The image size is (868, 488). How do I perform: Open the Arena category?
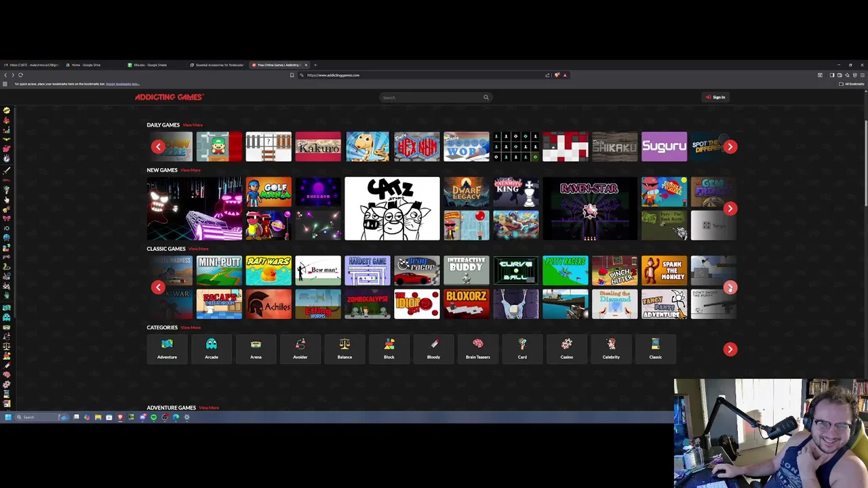(256, 349)
